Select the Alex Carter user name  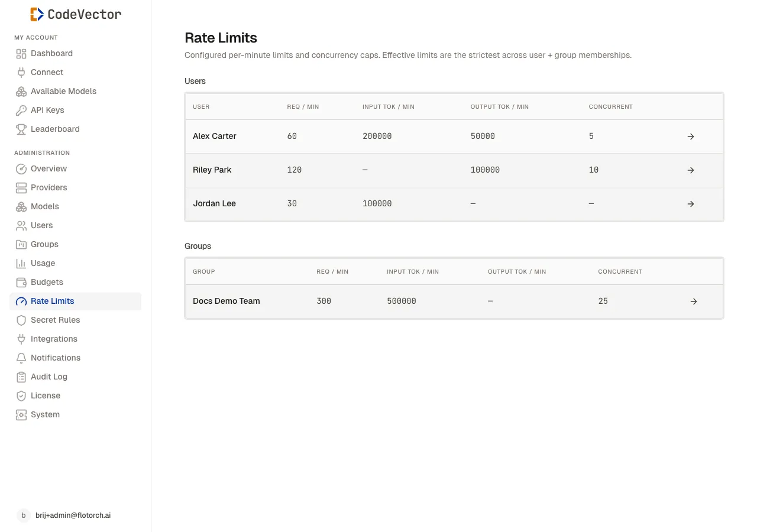[x=214, y=136]
